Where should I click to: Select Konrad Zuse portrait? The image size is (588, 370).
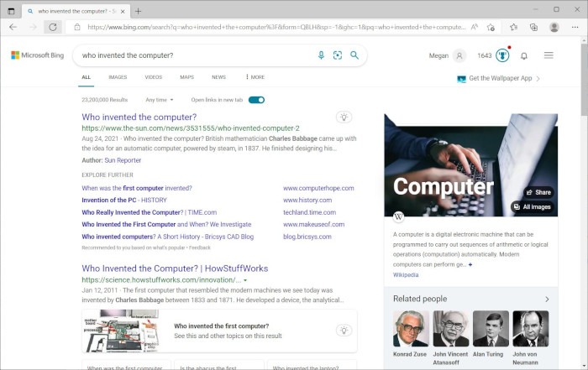tap(411, 328)
